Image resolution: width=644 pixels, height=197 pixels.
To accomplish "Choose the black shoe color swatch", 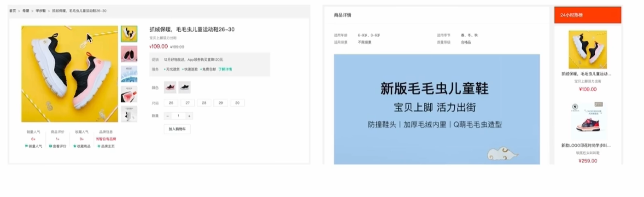I will [184, 87].
